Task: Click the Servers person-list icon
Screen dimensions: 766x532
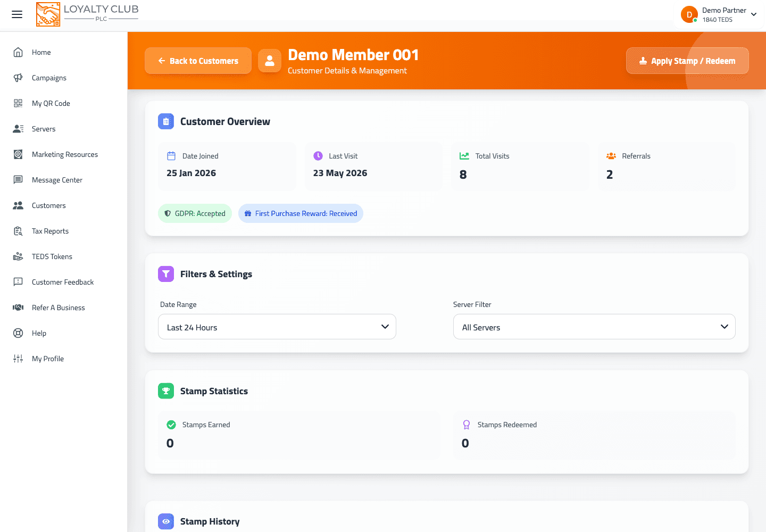Action: pos(18,129)
